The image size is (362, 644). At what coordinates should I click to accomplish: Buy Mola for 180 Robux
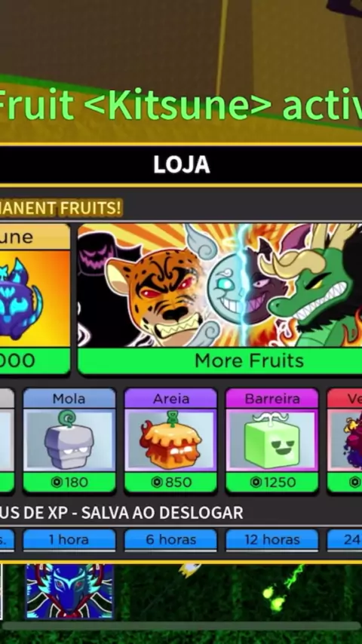(69, 482)
